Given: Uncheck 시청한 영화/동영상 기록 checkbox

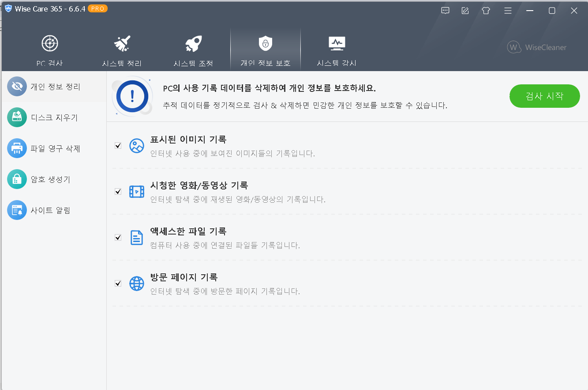Looking at the screenshot, I should tap(118, 192).
